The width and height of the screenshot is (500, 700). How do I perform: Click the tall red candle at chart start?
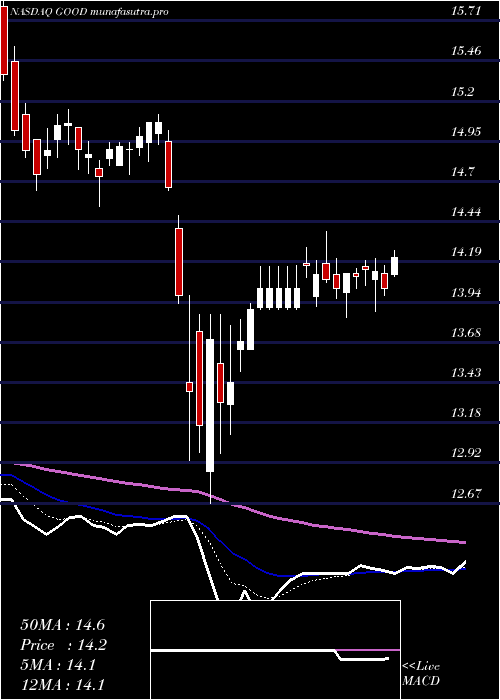pyautogui.click(x=4, y=42)
